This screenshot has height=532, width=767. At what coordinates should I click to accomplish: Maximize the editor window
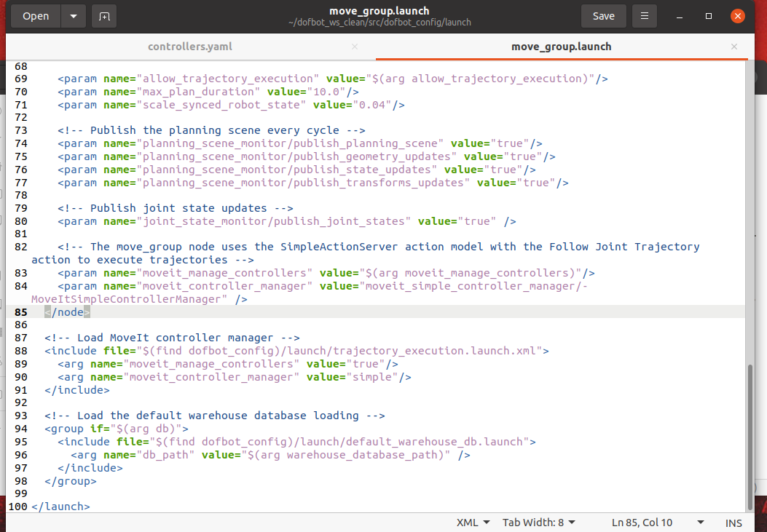click(x=709, y=16)
